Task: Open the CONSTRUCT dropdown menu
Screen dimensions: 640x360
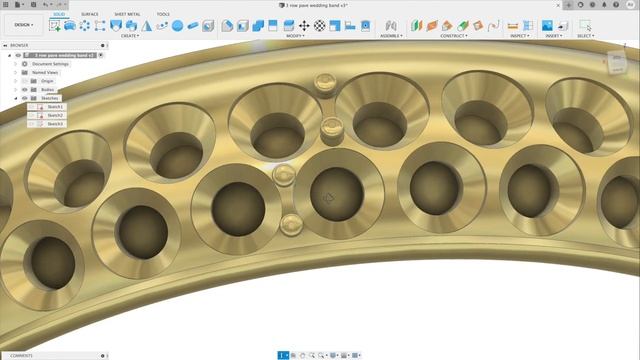Action: tap(454, 36)
